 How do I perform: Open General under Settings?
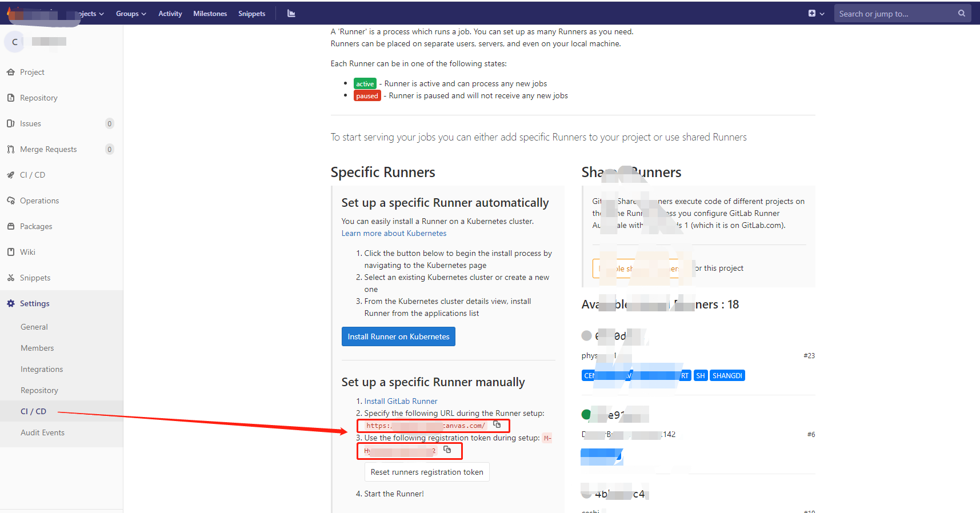pos(34,327)
